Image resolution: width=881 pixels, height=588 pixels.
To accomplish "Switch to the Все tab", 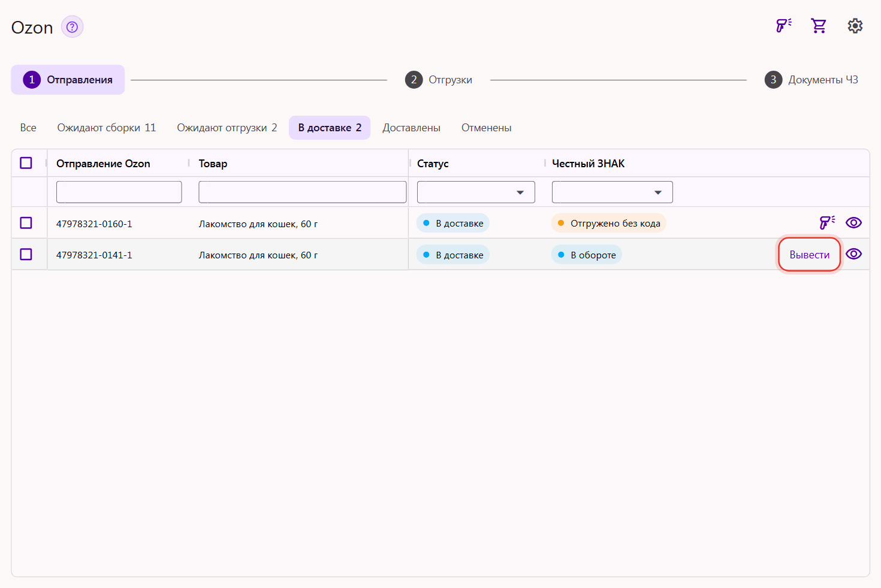I will [x=28, y=128].
